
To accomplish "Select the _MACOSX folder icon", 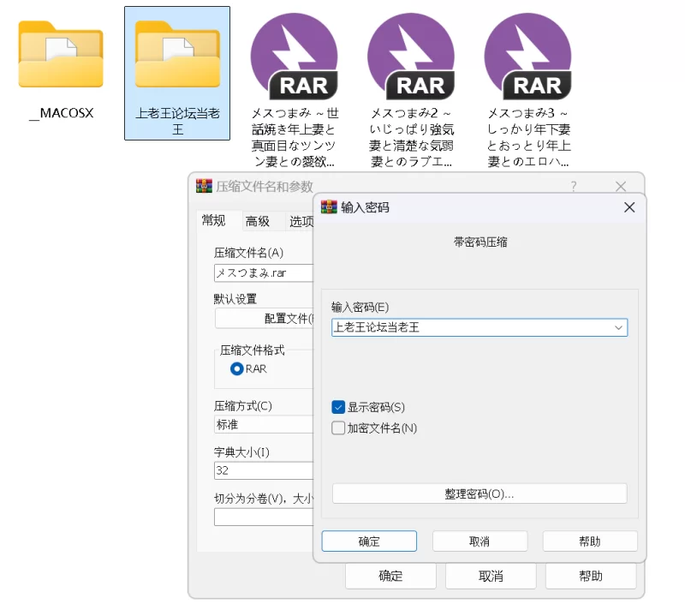I will pos(61,54).
